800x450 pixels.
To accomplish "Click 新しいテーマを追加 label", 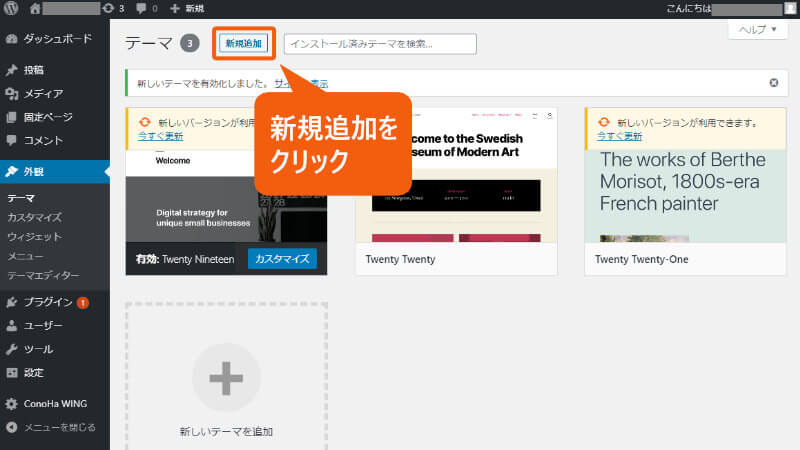I will coord(226,432).
